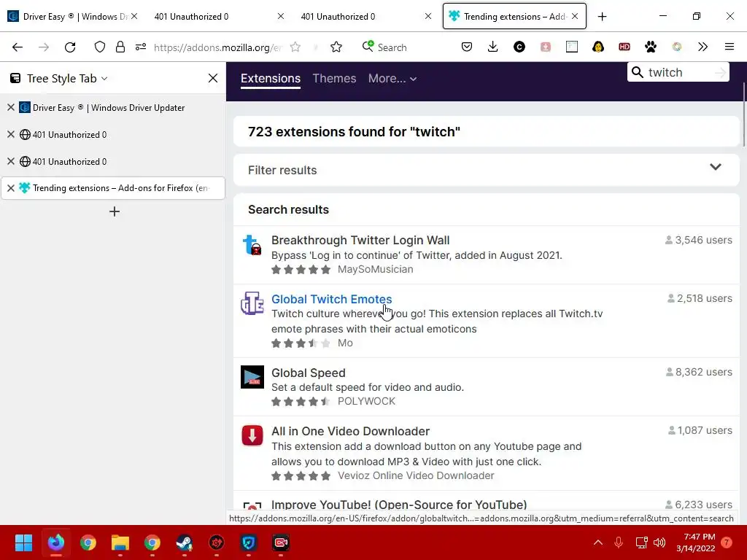Bookmark this page with the URL star
The image size is (747, 560).
(295, 47)
